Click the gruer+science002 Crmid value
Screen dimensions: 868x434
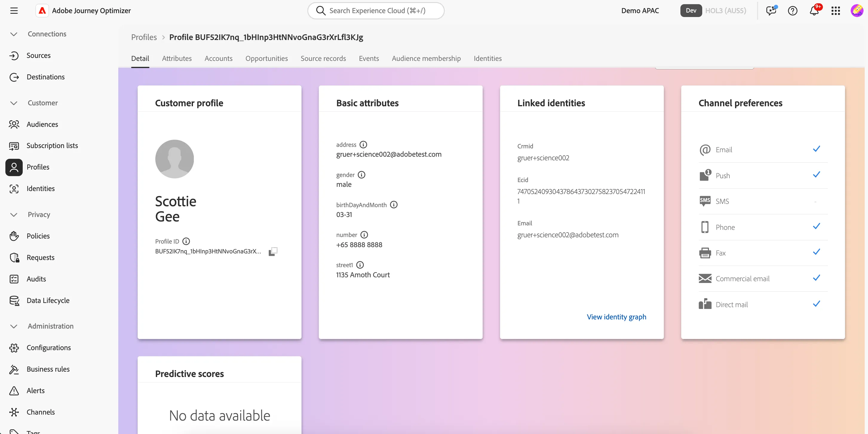tap(543, 158)
